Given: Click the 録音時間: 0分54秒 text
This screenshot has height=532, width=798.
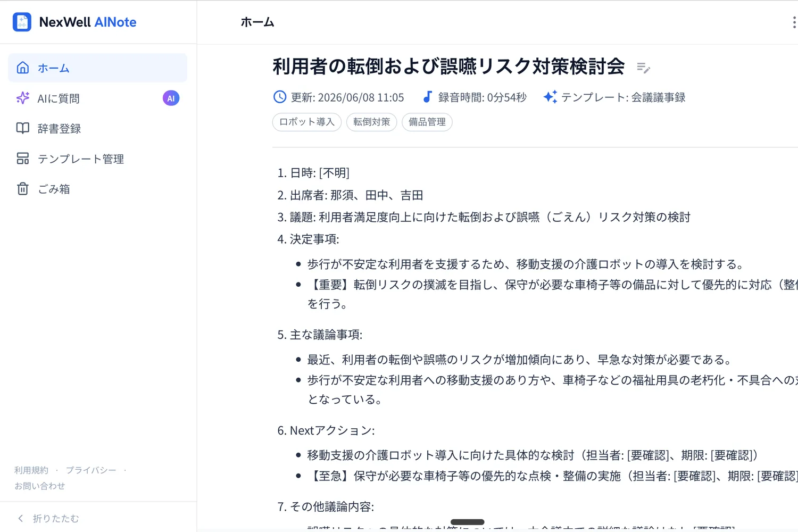Looking at the screenshot, I should (x=483, y=97).
